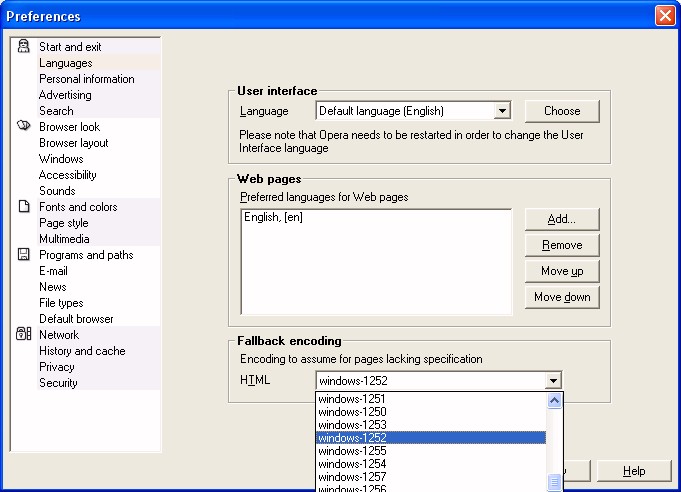Open the user interface Language dropdown
The image size is (681, 492).
(x=413, y=111)
